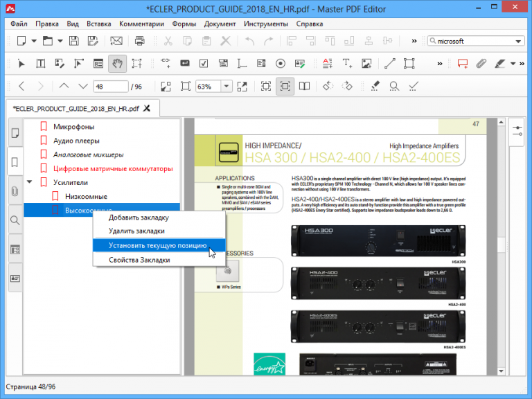The height and width of the screenshot is (399, 532).
Task: Add a sticky note comment
Action: pos(463,64)
